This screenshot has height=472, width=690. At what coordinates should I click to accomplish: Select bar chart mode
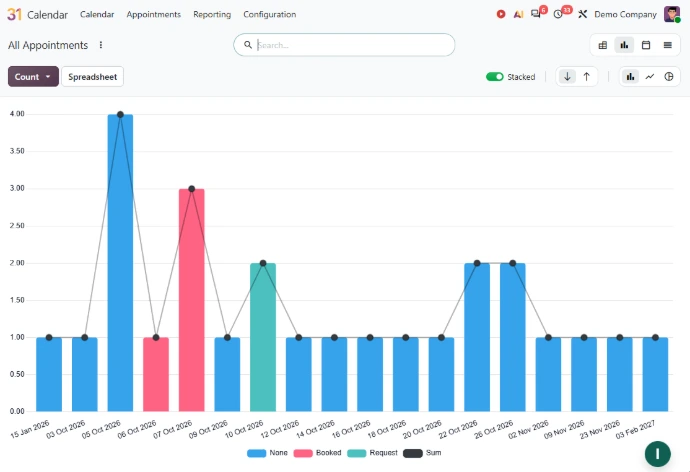coord(631,77)
